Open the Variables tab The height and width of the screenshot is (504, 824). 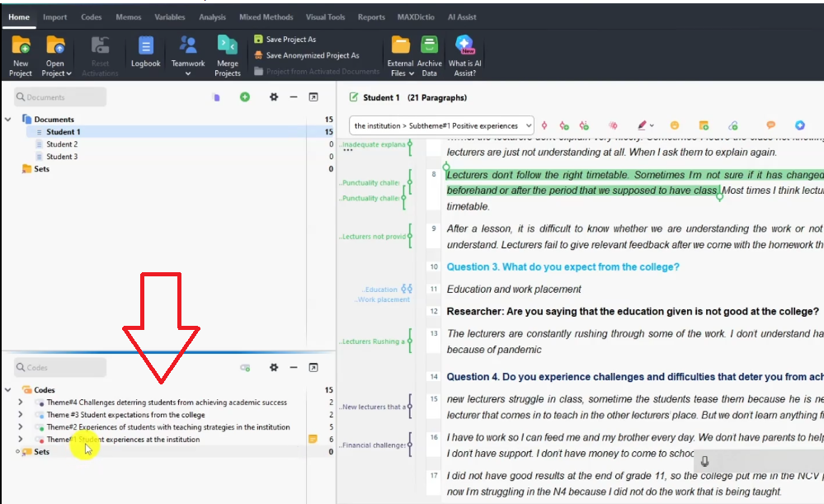tap(169, 16)
